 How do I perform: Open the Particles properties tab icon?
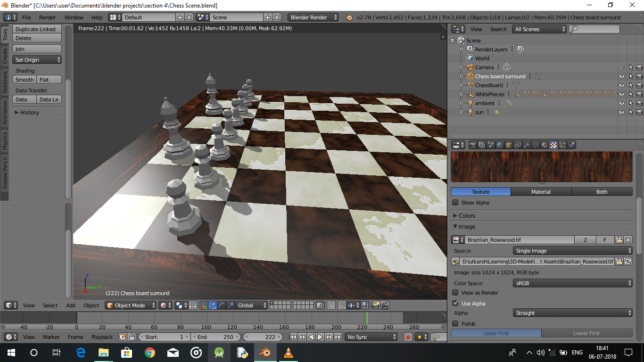[562, 145]
